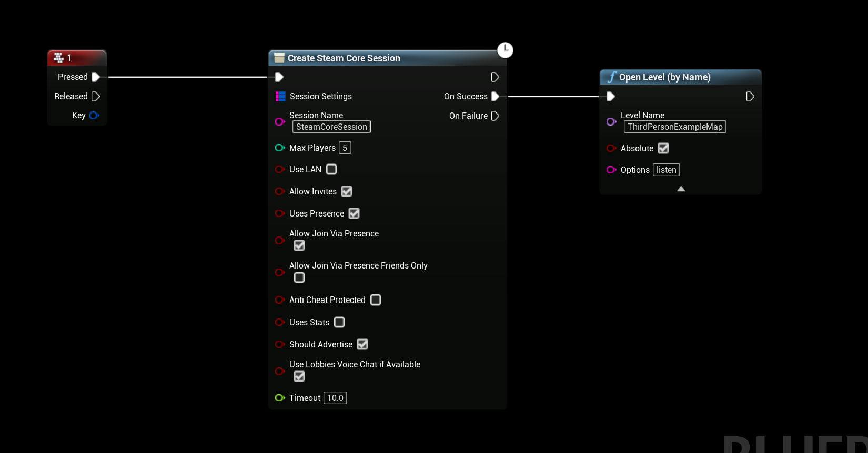Click the function icon in Open Level header
This screenshot has width=868, height=453.
coord(612,77)
